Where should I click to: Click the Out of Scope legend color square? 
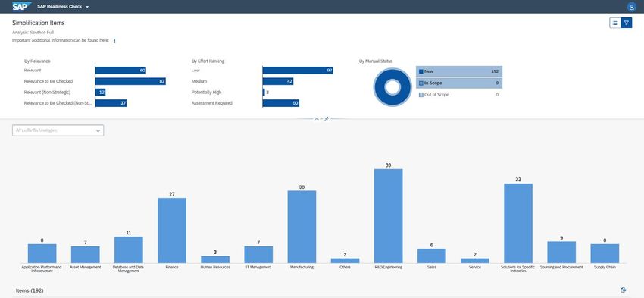point(421,95)
